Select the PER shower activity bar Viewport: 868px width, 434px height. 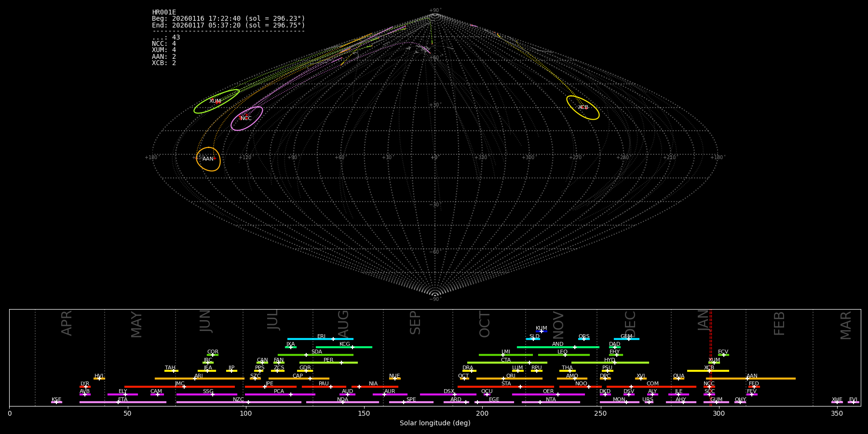tap(328, 363)
